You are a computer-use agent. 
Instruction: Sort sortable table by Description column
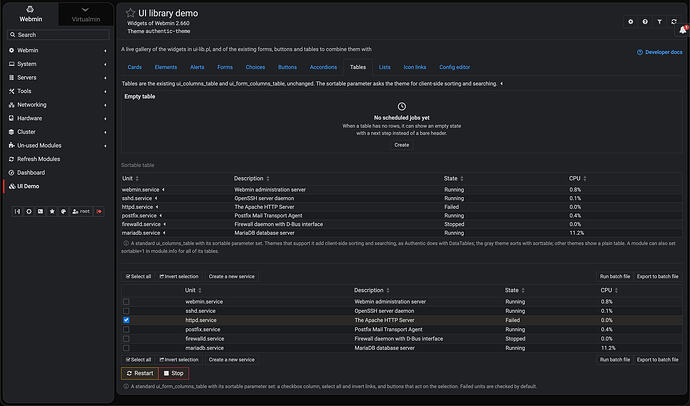coord(252,178)
